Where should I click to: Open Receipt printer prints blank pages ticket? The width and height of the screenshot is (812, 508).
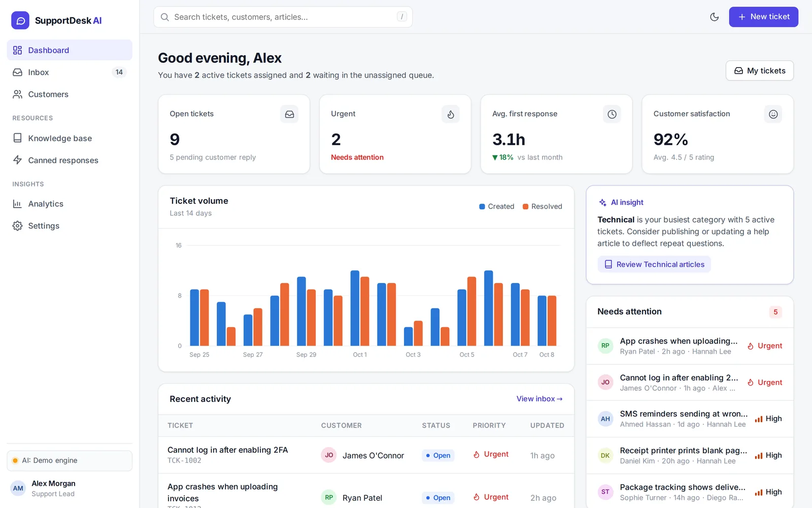tap(690, 456)
